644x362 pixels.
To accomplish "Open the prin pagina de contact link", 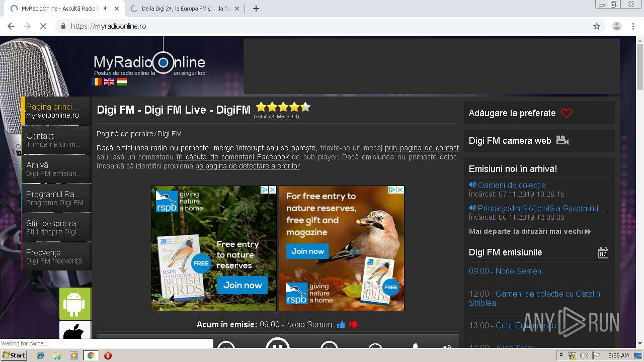I will [422, 148].
